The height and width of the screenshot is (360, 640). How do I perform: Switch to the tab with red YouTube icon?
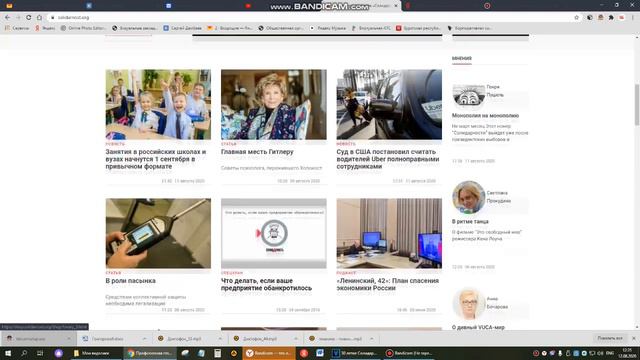(x=248, y=6)
